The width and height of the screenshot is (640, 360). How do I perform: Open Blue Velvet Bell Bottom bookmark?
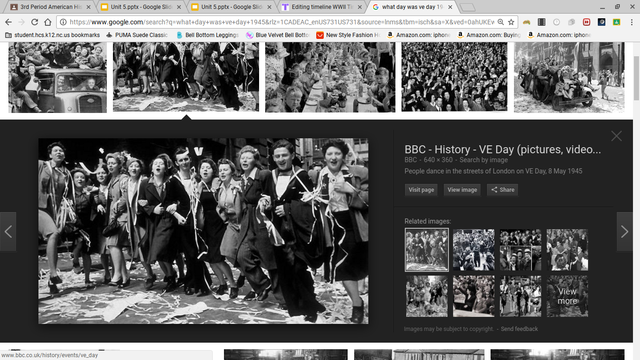tap(278, 35)
